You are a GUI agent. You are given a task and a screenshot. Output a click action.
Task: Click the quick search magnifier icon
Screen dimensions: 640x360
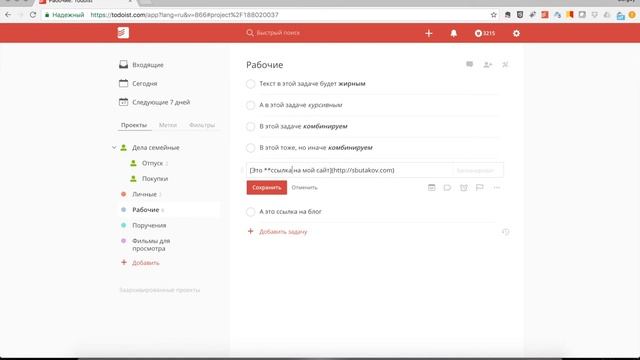point(250,33)
